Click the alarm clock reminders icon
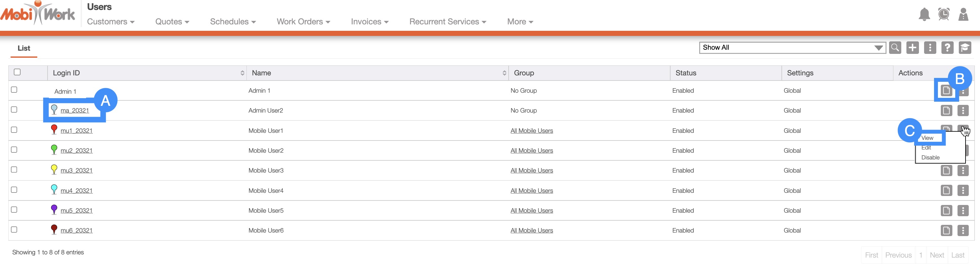The height and width of the screenshot is (272, 980). 943,15
